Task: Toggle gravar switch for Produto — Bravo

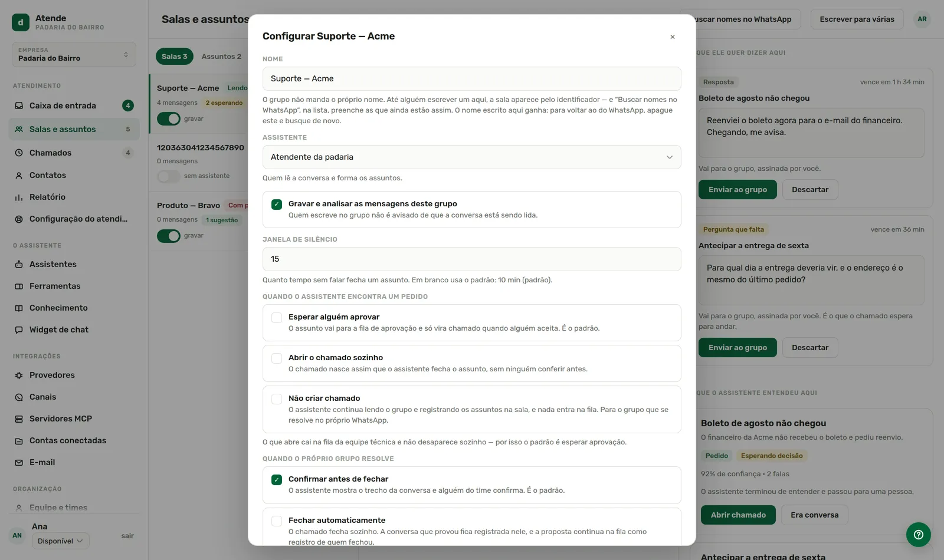Action: 169,235
